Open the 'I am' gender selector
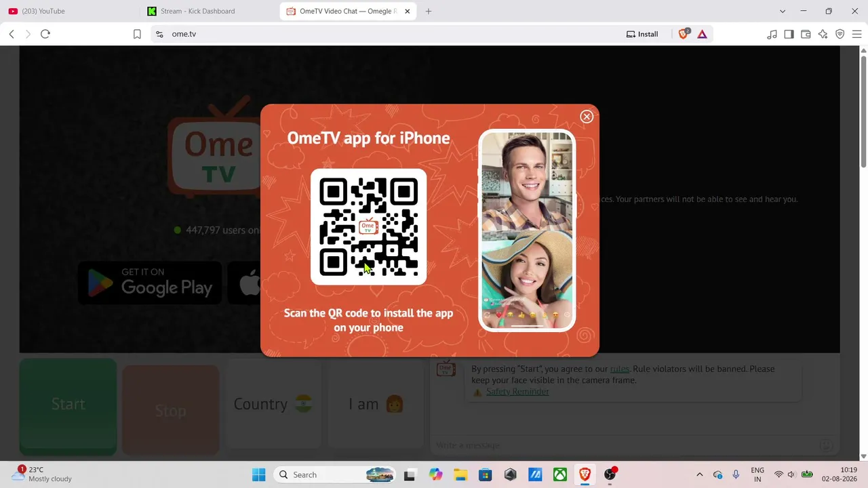This screenshot has height=488, width=868. coord(376,404)
